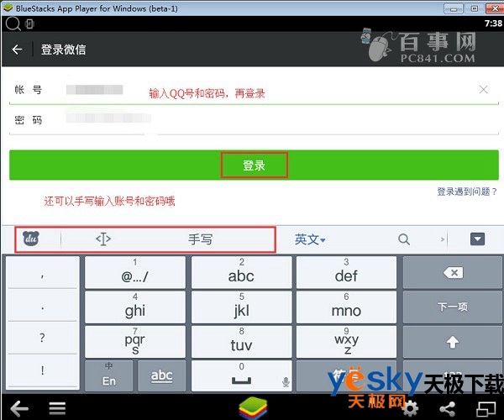Click the green 登录 login button
The width and height of the screenshot is (504, 420).
pyautogui.click(x=254, y=165)
